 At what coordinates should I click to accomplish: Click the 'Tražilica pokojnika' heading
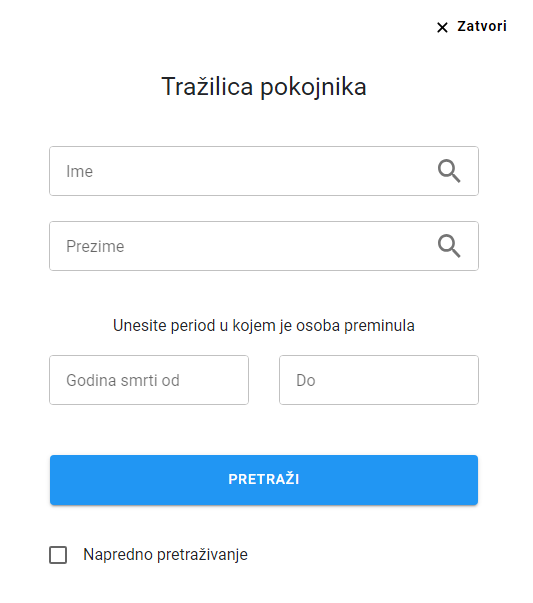click(264, 87)
